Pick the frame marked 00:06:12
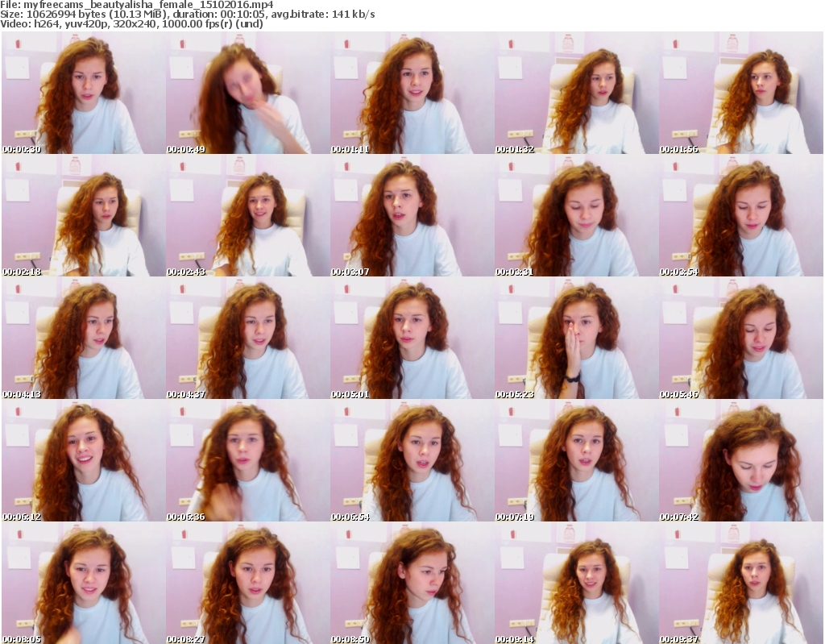This screenshot has width=825, height=644. (x=83, y=460)
